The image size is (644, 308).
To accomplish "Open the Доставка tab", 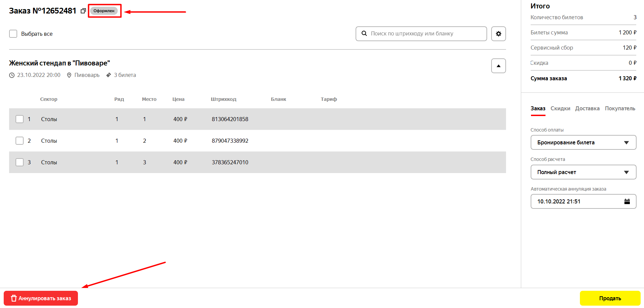I will click(x=587, y=109).
